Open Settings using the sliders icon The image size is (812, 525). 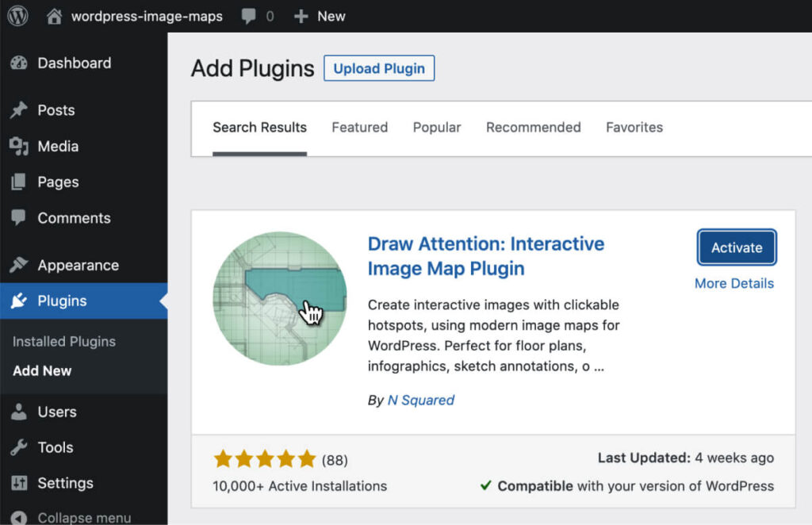point(20,483)
